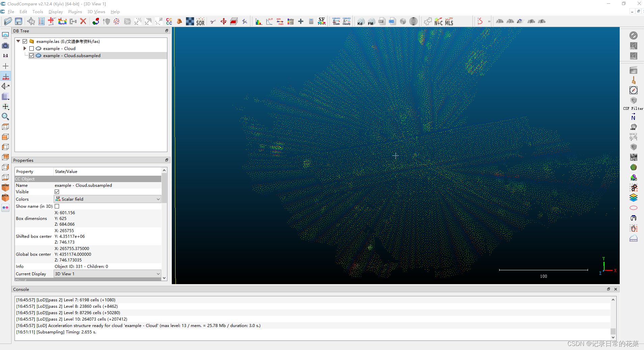Image resolution: width=644 pixels, height=350 pixels.
Task: Close the Console panel
Action: pyautogui.click(x=615, y=289)
